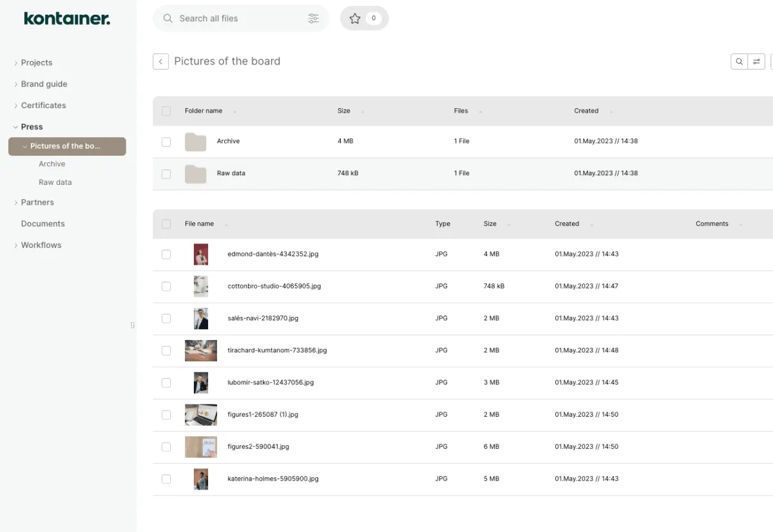Viewport: 773px width, 532px height.
Task: Expand the Brand guide chevron
Action: 15,84
